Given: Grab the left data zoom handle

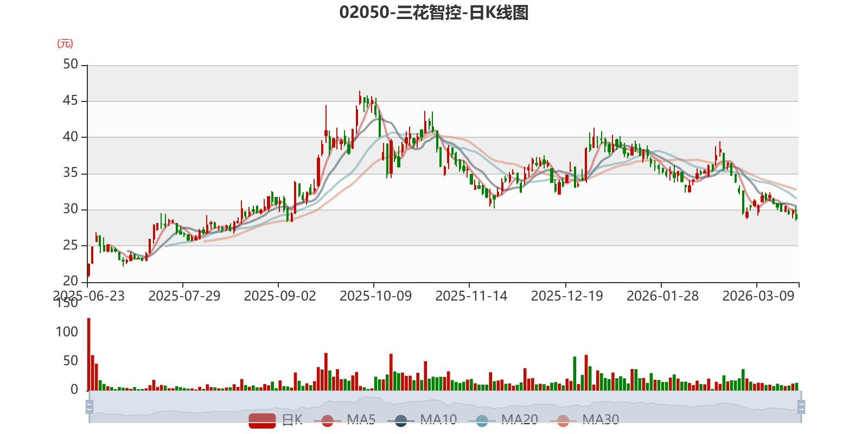Looking at the screenshot, I should coord(90,407).
